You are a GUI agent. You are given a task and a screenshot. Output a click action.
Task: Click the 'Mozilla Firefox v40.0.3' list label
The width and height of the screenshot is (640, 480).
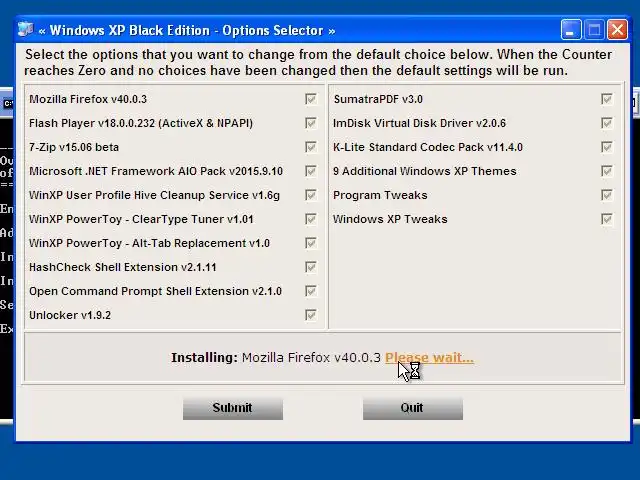(x=88, y=99)
